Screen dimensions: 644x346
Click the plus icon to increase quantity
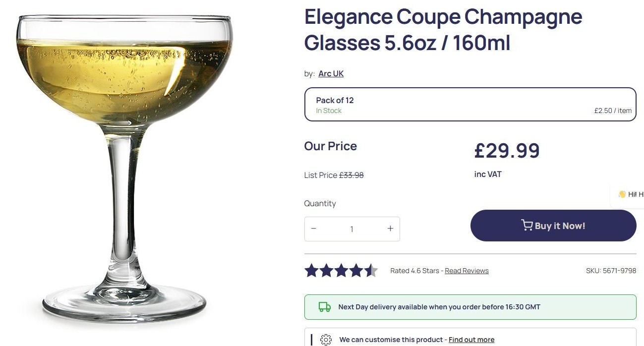click(x=390, y=229)
